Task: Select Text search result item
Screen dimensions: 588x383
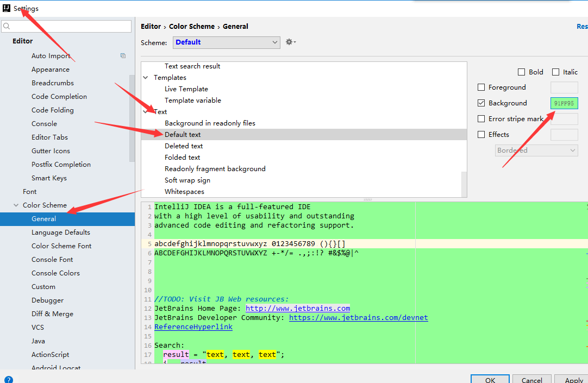Action: (192, 66)
